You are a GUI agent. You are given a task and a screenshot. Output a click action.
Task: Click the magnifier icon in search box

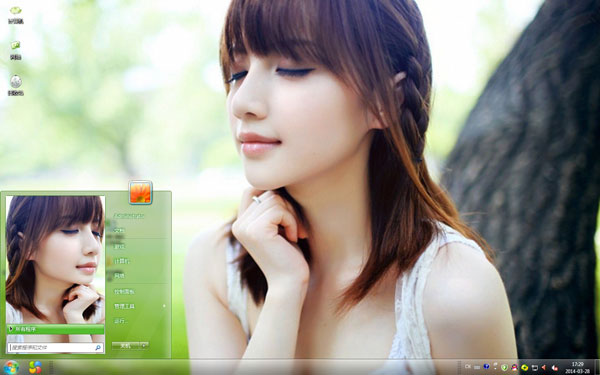(98, 348)
